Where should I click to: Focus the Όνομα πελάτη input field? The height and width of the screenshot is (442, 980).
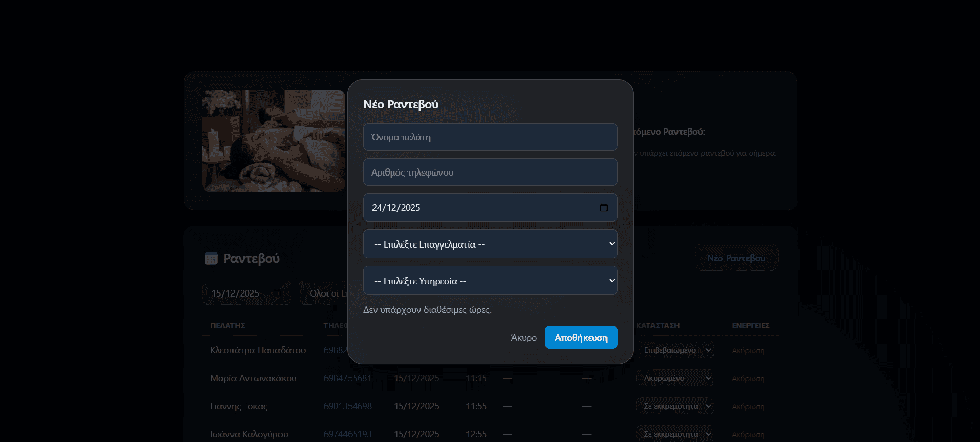490,137
